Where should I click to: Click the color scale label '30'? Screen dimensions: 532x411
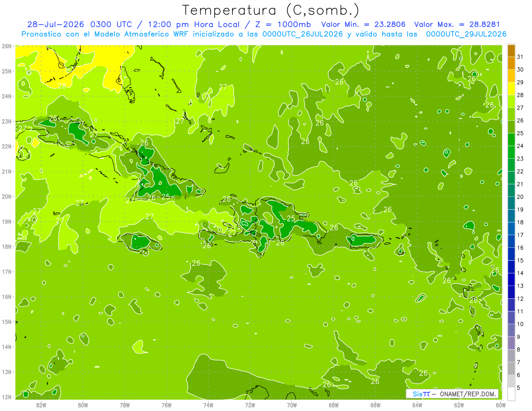tap(520, 70)
